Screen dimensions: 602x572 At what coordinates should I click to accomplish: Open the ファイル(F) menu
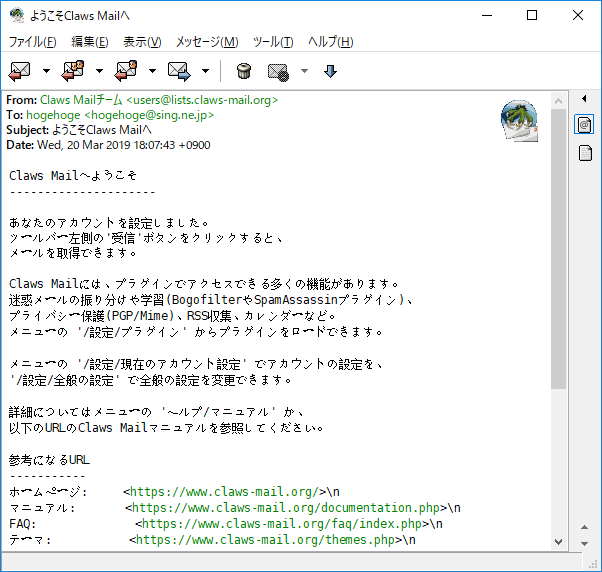pos(33,41)
